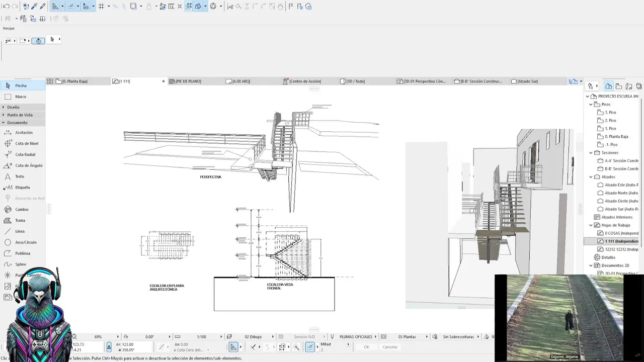Select the Línea tool
This screenshot has height=362, width=644.
point(23,231)
